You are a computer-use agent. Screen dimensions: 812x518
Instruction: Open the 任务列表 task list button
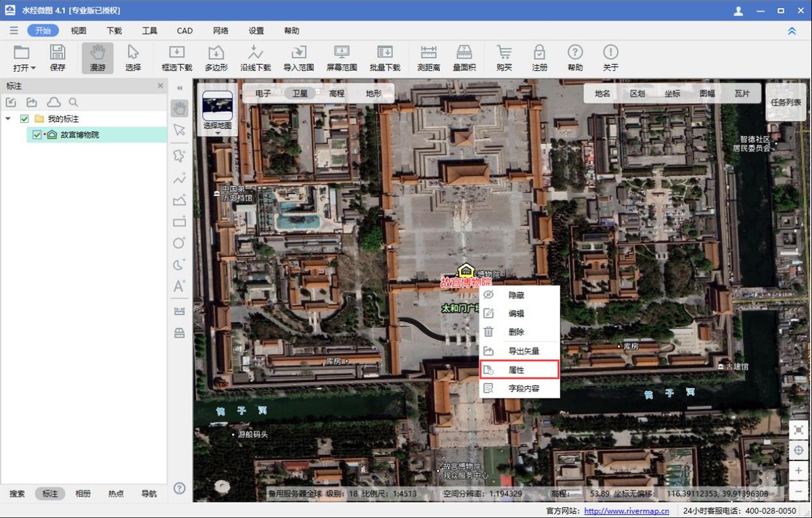(x=785, y=103)
